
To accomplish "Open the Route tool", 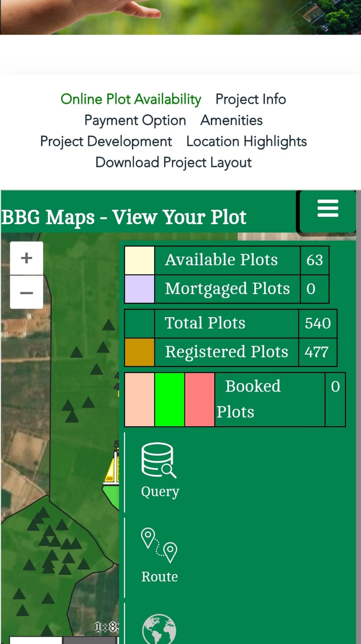I will coord(159,556).
